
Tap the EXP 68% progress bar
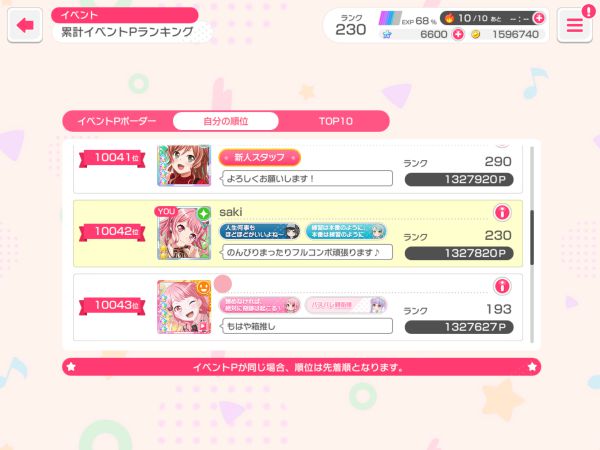tap(390, 18)
